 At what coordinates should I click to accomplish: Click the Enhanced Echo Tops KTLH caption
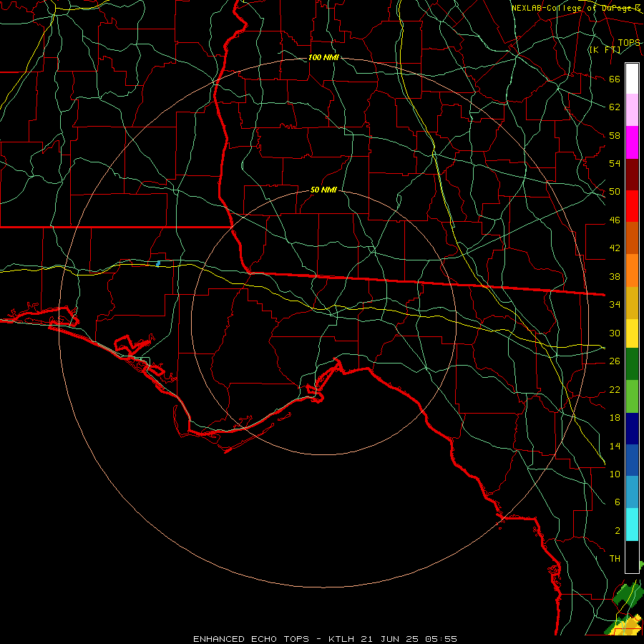325,639
